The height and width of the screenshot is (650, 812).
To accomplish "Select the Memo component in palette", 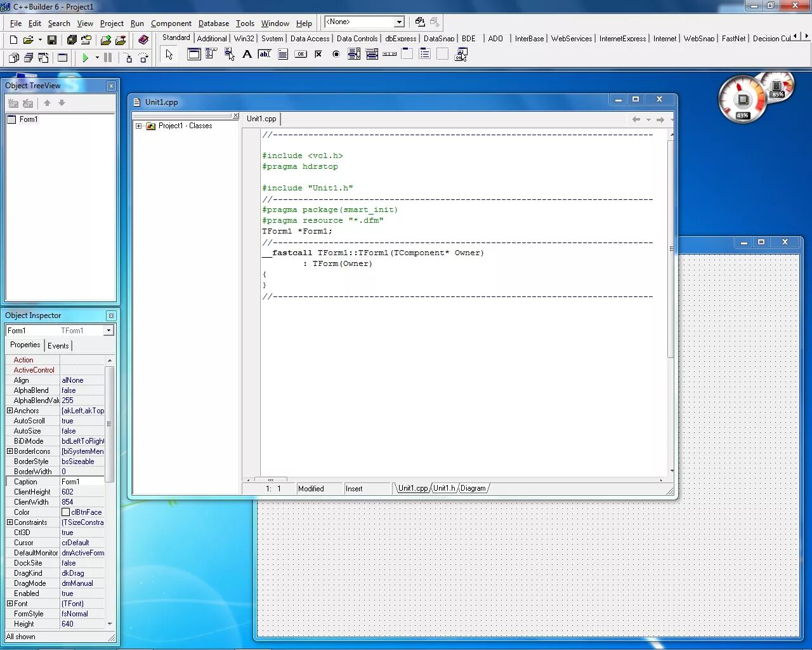I will 283,54.
